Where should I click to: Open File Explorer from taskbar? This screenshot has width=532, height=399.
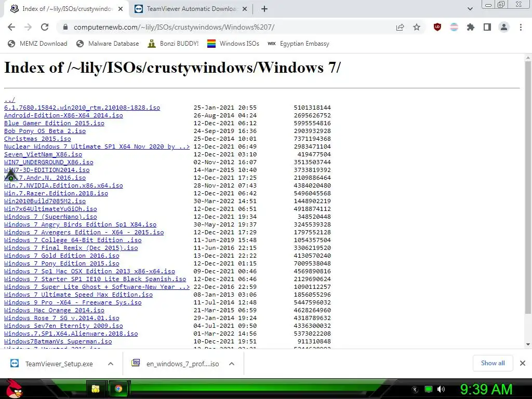pos(96,389)
